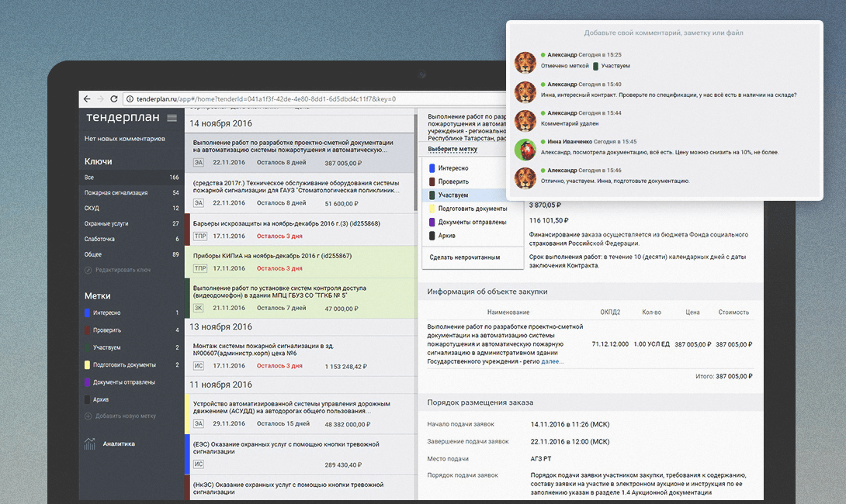The image size is (846, 504).
Task: Select the 'Пожарная сигнализация' key
Action: (132, 192)
